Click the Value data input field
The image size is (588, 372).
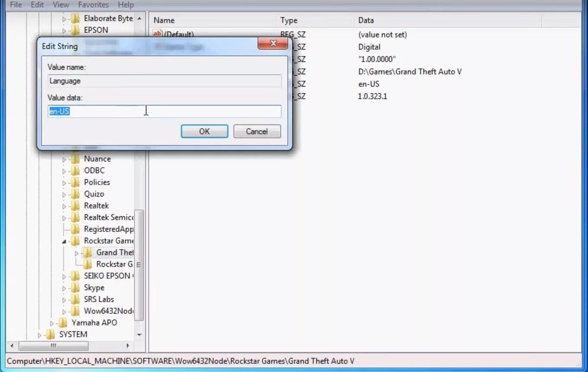coord(164,111)
